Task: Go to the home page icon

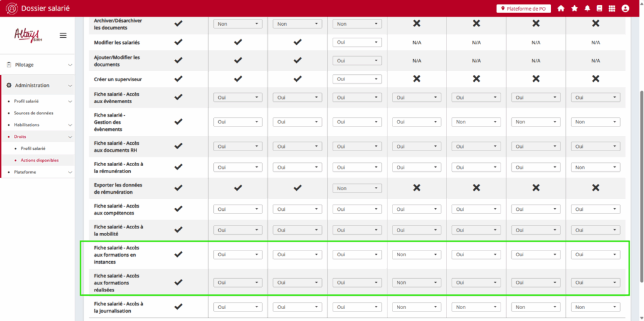Action: pos(561,8)
